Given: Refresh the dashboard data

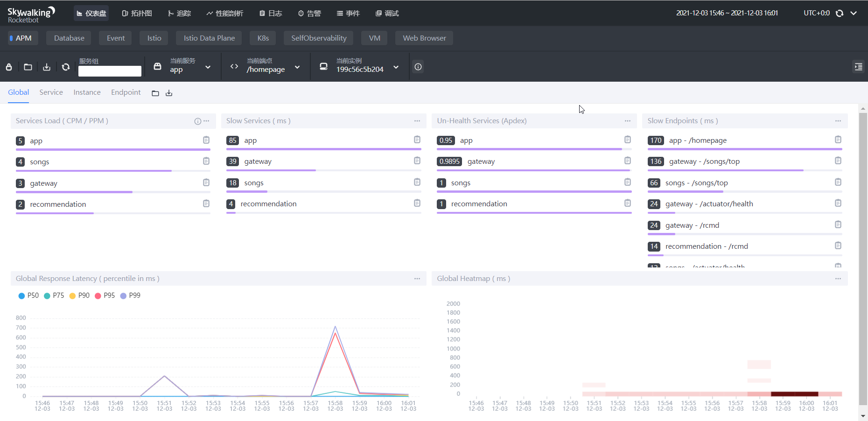Looking at the screenshot, I should 65,67.
